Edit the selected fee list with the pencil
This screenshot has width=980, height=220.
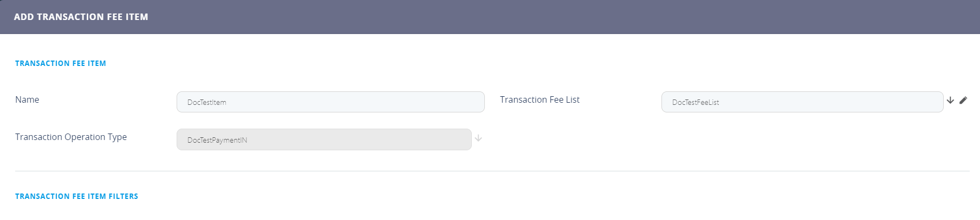tap(963, 101)
